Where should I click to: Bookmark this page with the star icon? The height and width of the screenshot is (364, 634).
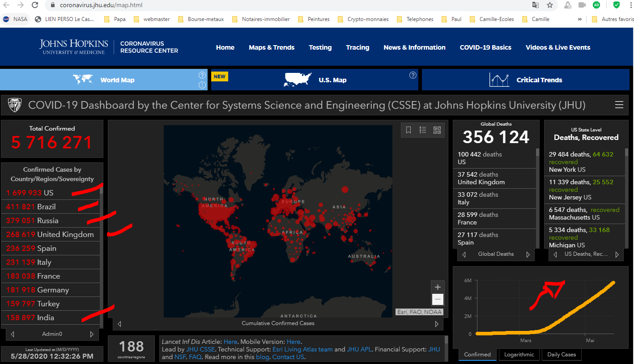point(550,5)
